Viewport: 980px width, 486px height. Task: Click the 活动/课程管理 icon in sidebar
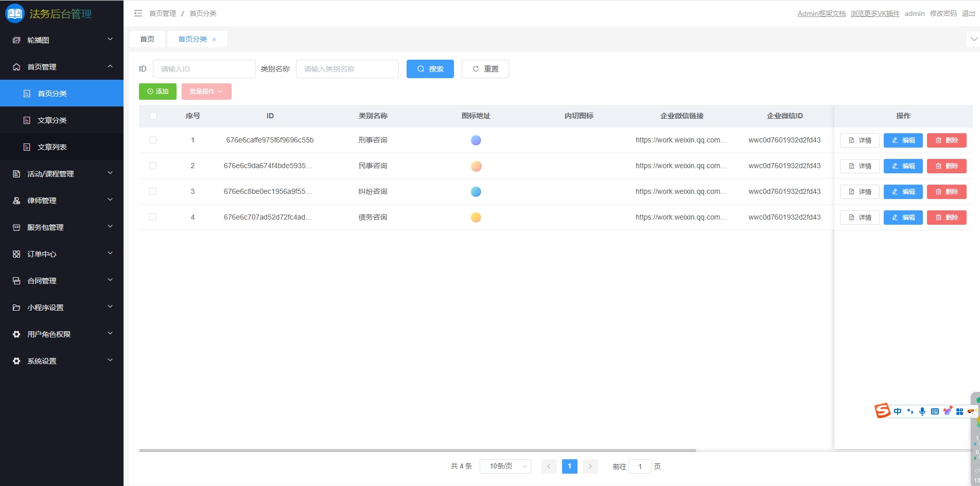16,174
